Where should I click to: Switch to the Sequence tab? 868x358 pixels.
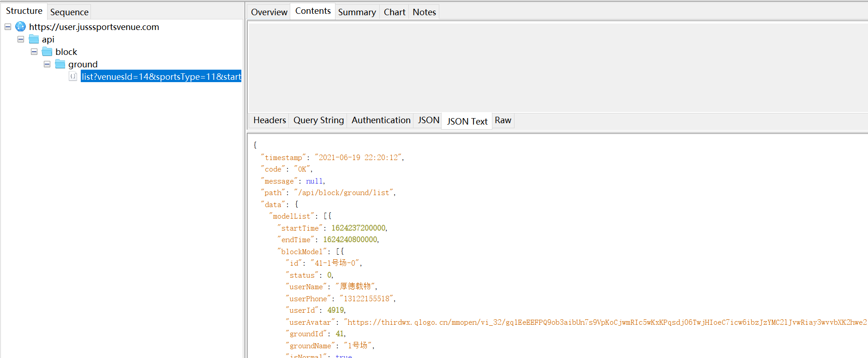[x=69, y=12]
